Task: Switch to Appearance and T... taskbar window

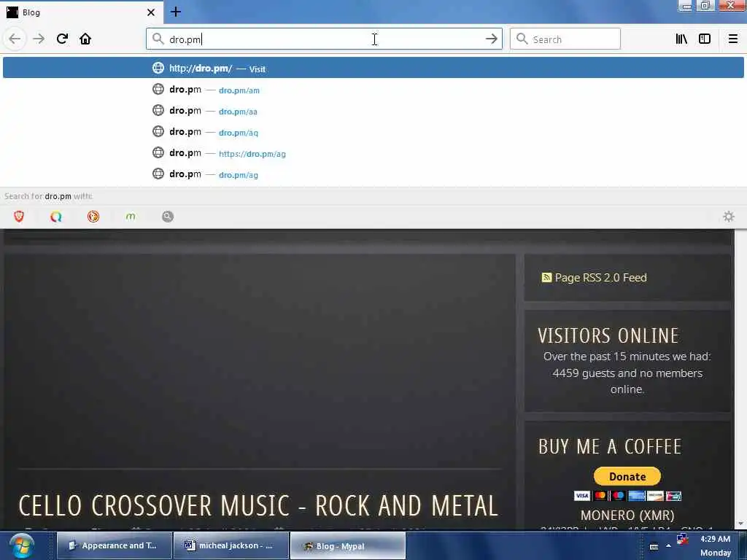Action: click(x=115, y=545)
